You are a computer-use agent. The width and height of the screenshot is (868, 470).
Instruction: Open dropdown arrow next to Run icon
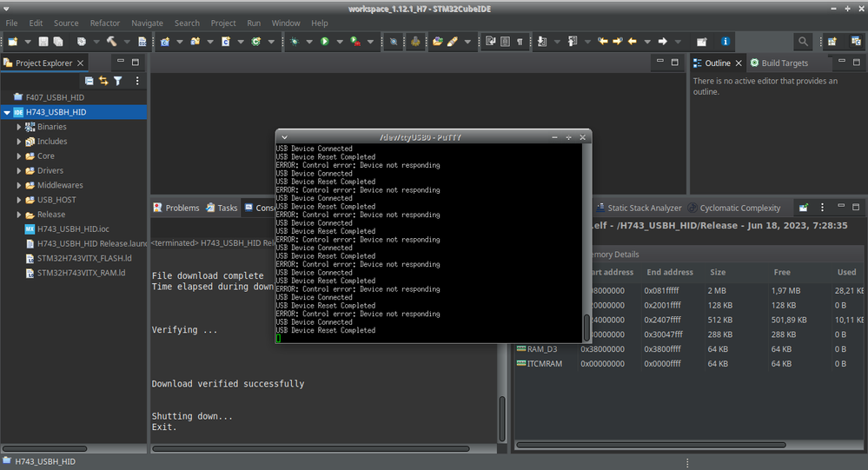pyautogui.click(x=340, y=42)
